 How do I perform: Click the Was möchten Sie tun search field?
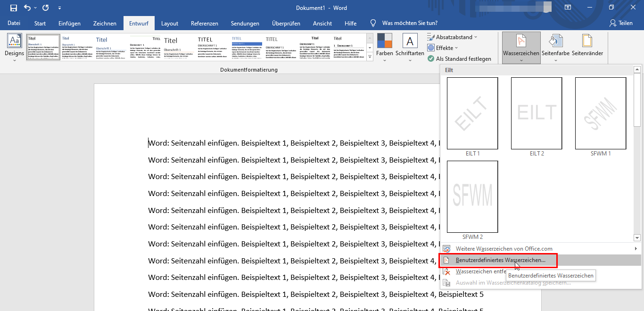tap(410, 23)
